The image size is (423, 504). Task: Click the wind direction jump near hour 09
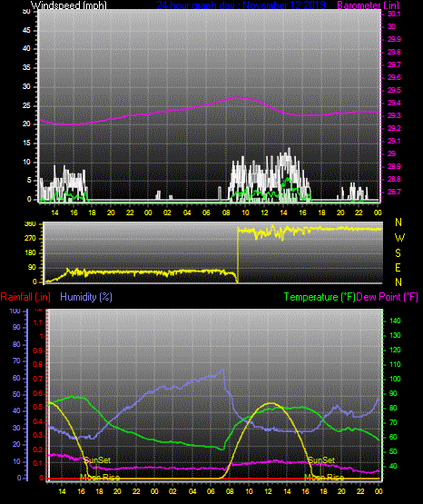238,254
